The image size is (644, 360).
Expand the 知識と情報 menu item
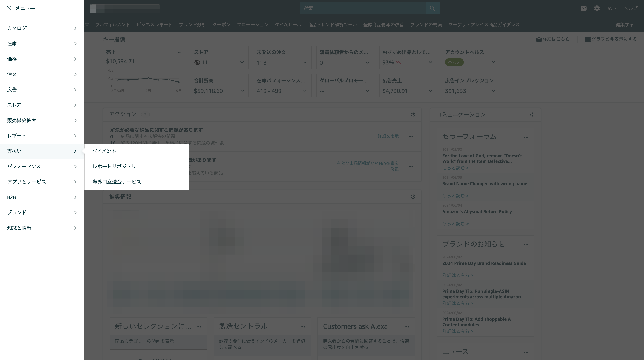point(42,228)
